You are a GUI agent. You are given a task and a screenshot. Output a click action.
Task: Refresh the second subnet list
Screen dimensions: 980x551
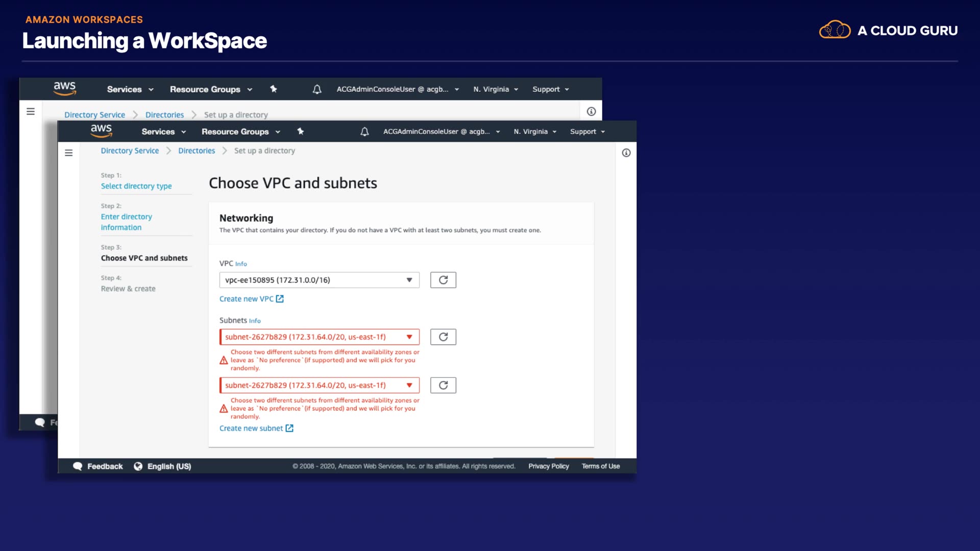coord(443,385)
